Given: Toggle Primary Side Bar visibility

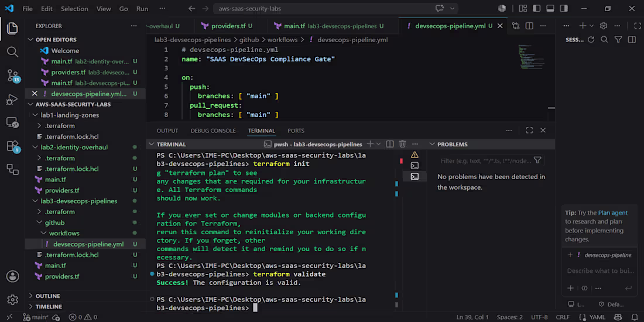Looking at the screenshot, I should 536,9.
